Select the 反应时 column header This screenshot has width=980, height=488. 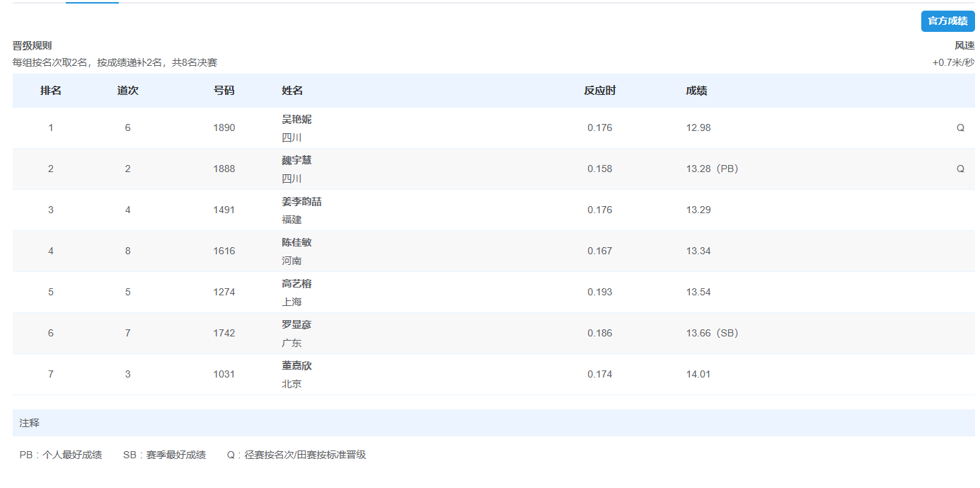point(599,91)
